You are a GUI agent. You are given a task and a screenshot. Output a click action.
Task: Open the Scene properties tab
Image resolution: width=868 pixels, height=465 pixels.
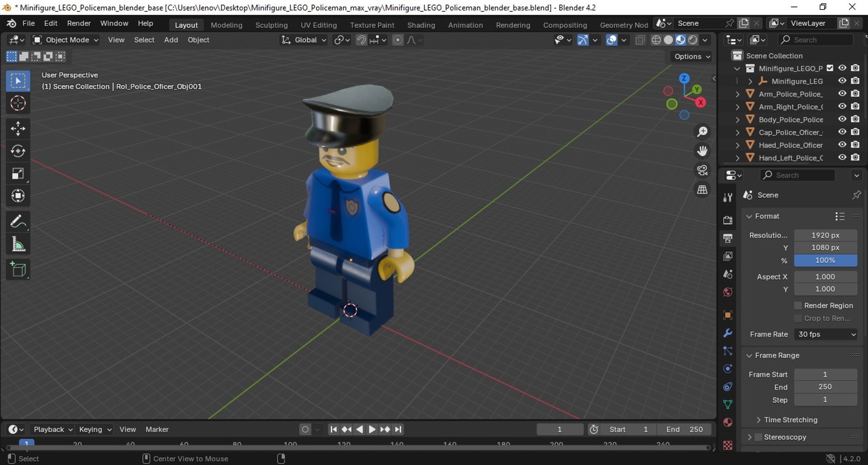(x=728, y=274)
